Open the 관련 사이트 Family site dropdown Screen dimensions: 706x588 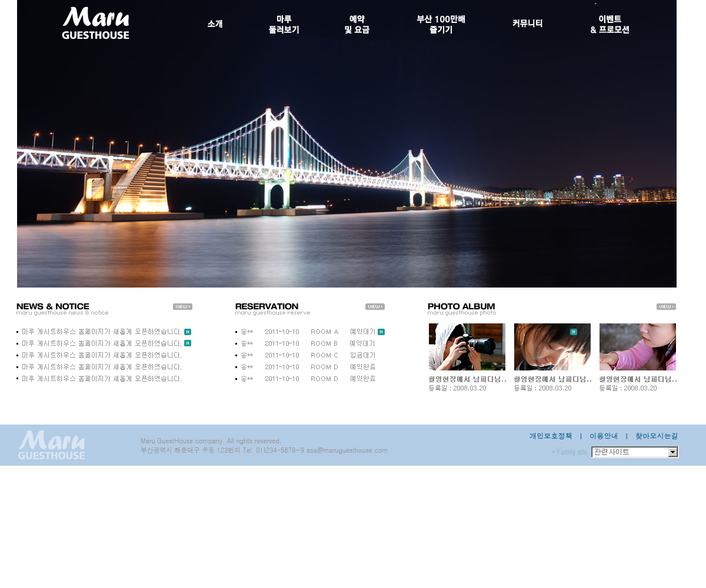(630, 452)
